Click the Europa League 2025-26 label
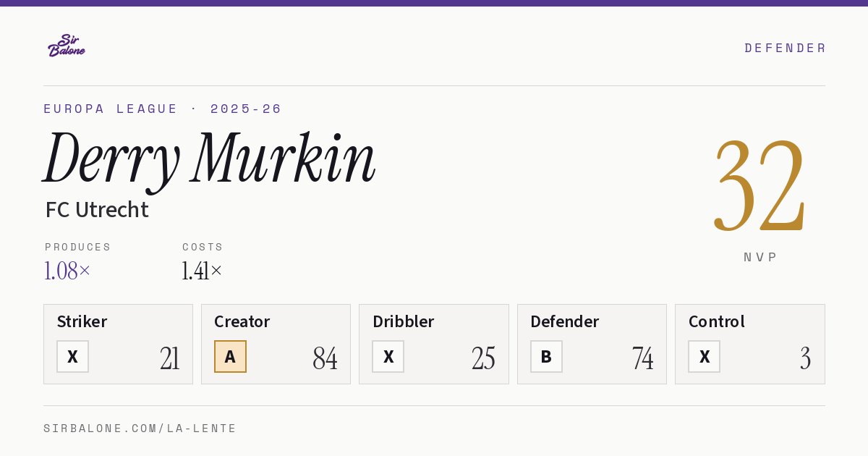 (x=163, y=109)
